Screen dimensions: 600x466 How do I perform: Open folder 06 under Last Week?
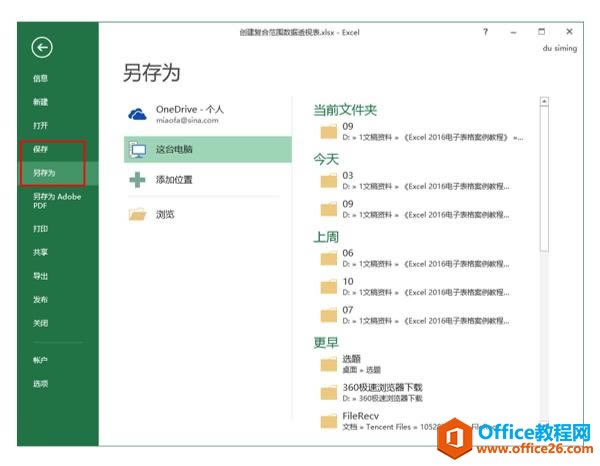415,258
